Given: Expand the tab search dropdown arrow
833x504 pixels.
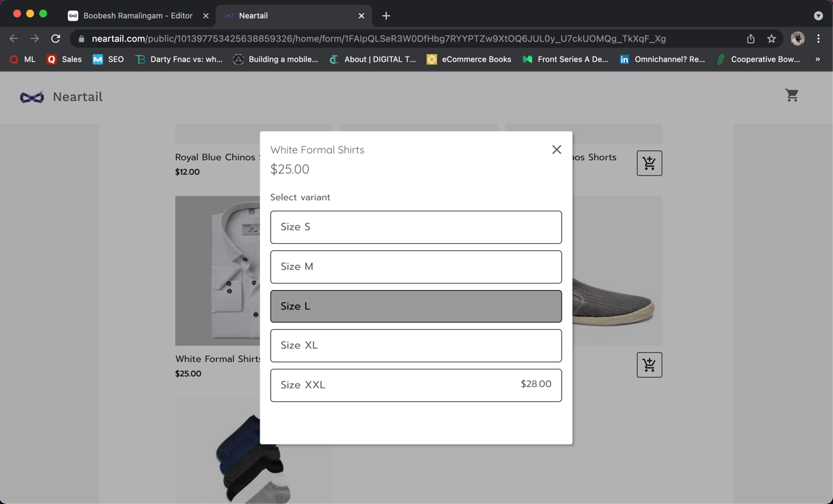Looking at the screenshot, I should click(818, 16).
